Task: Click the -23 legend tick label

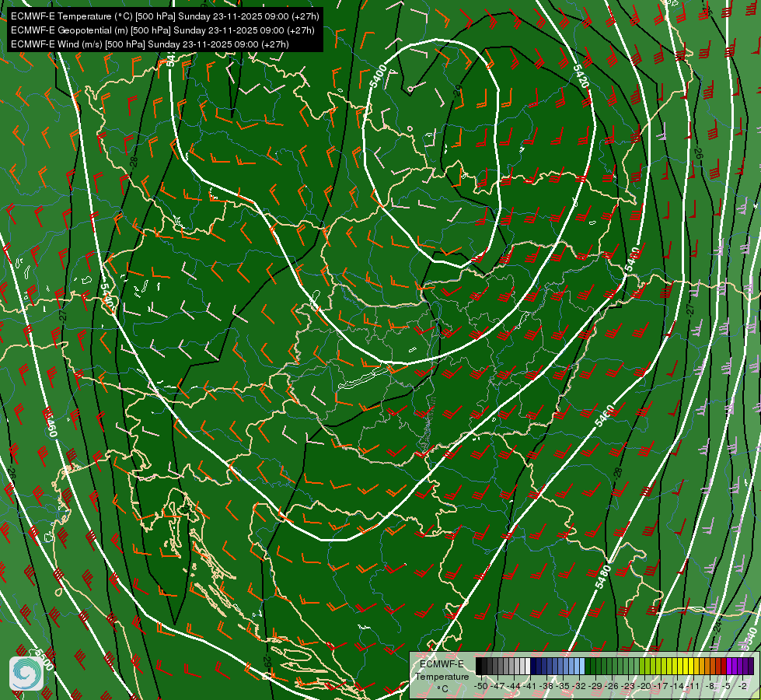Action: (x=628, y=686)
